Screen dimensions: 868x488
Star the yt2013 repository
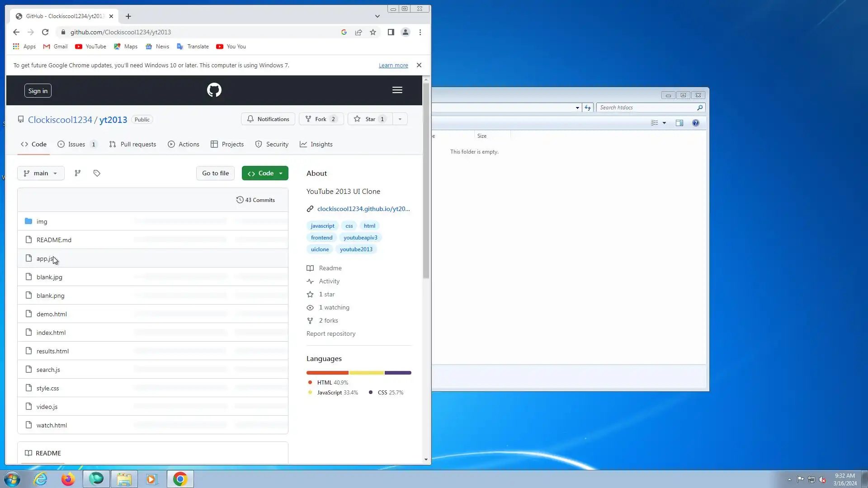coord(370,119)
